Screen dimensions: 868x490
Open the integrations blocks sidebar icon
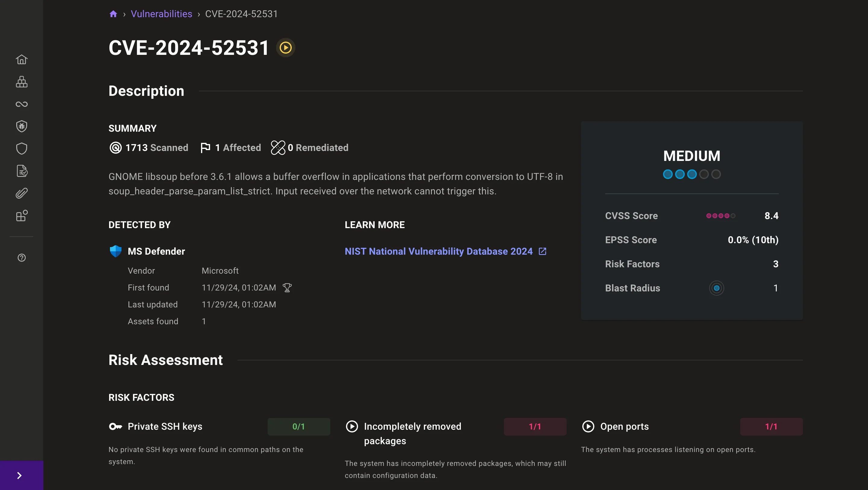22,216
